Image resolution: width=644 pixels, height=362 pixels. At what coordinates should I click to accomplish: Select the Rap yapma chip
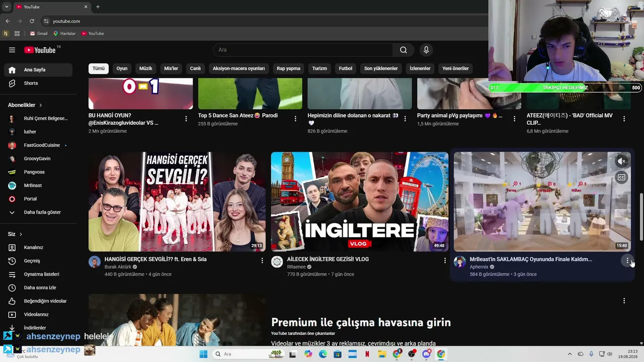tap(288, 68)
